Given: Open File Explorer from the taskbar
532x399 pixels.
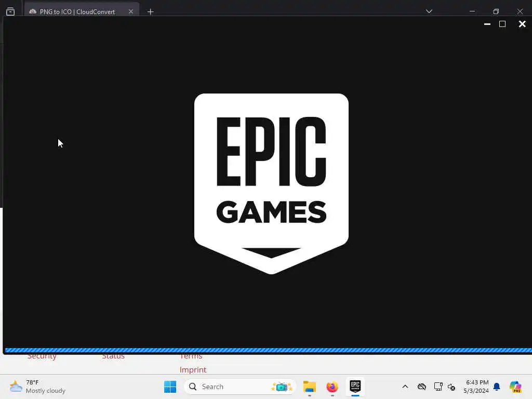Looking at the screenshot, I should tap(310, 387).
